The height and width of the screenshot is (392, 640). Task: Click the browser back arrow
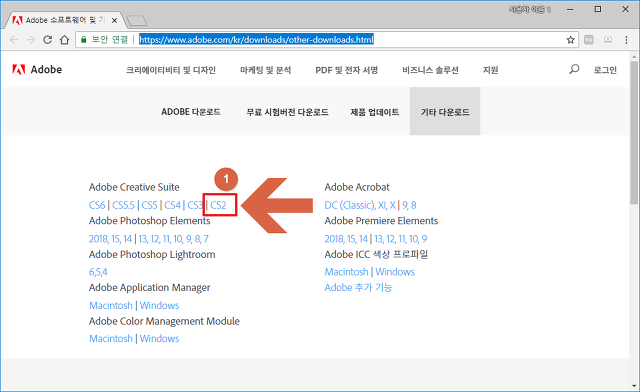pos(14,40)
